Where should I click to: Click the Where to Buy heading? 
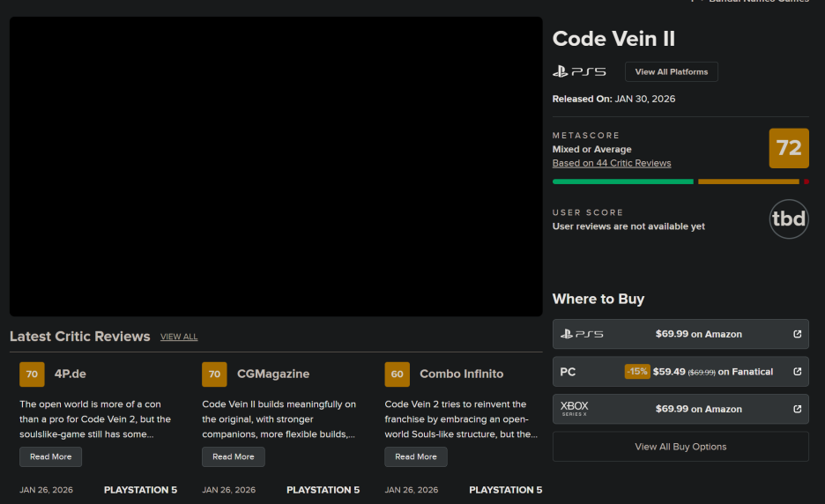coord(598,299)
